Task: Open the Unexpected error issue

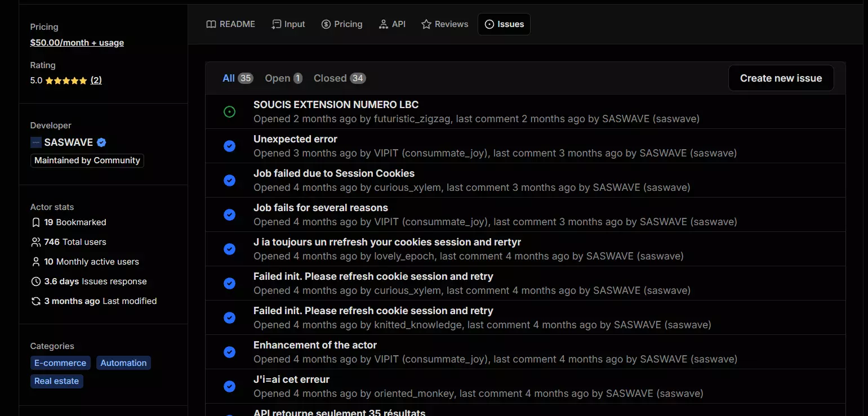Action: [295, 139]
